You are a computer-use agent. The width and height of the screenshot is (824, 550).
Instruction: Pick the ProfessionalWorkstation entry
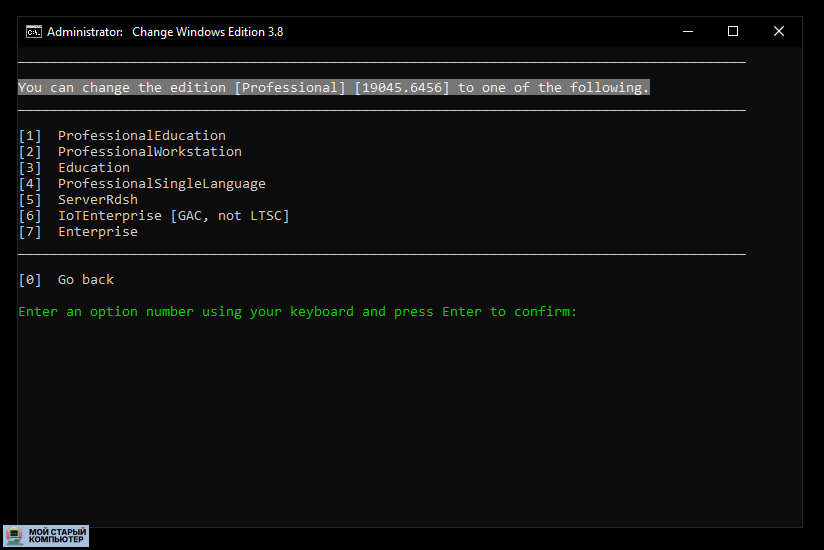149,151
